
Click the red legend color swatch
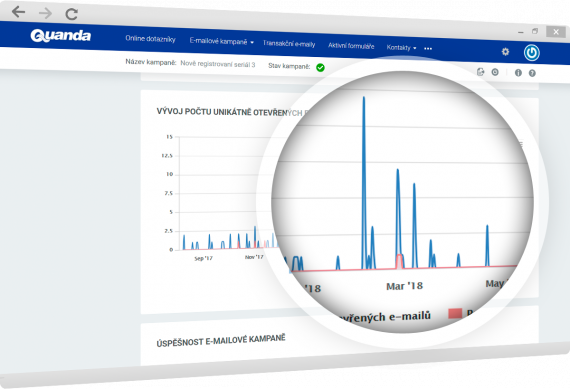coord(455,313)
